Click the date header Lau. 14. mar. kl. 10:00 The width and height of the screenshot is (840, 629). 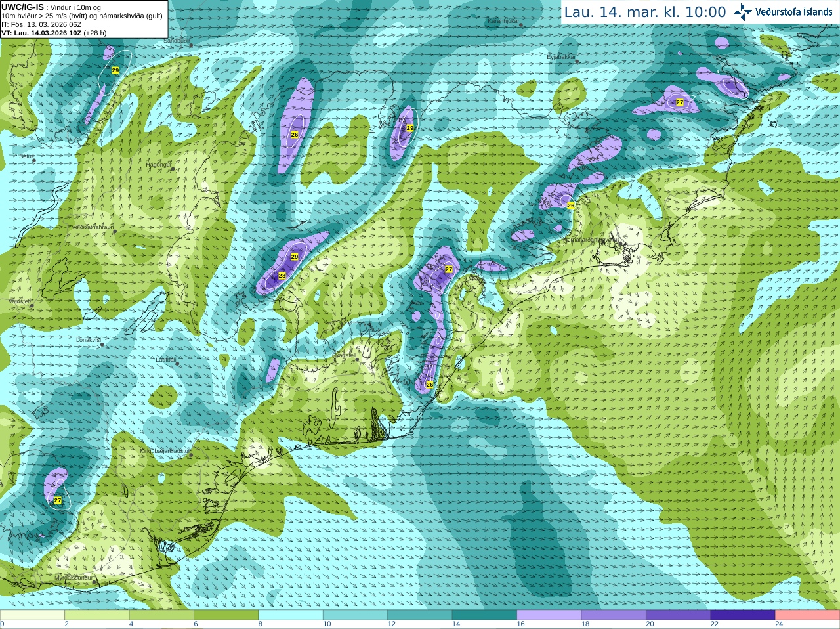[x=645, y=12]
